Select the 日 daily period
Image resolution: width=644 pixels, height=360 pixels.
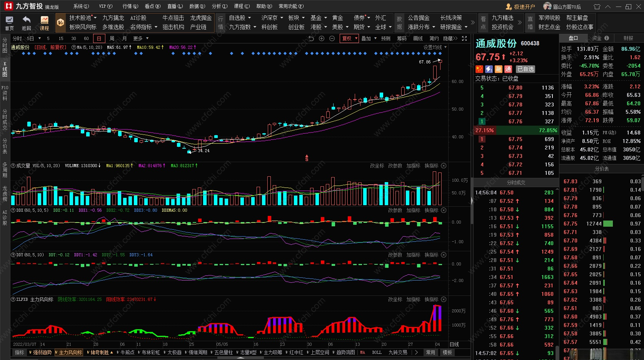click(99, 38)
